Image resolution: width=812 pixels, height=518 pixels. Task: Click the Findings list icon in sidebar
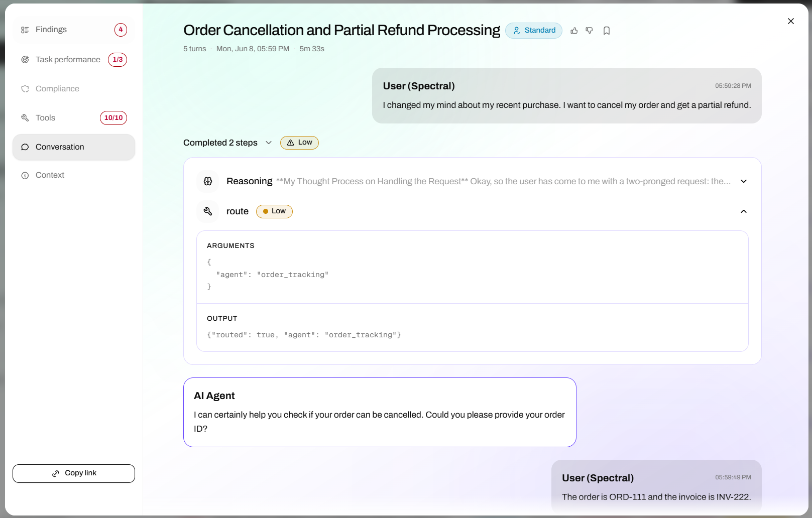pyautogui.click(x=25, y=30)
